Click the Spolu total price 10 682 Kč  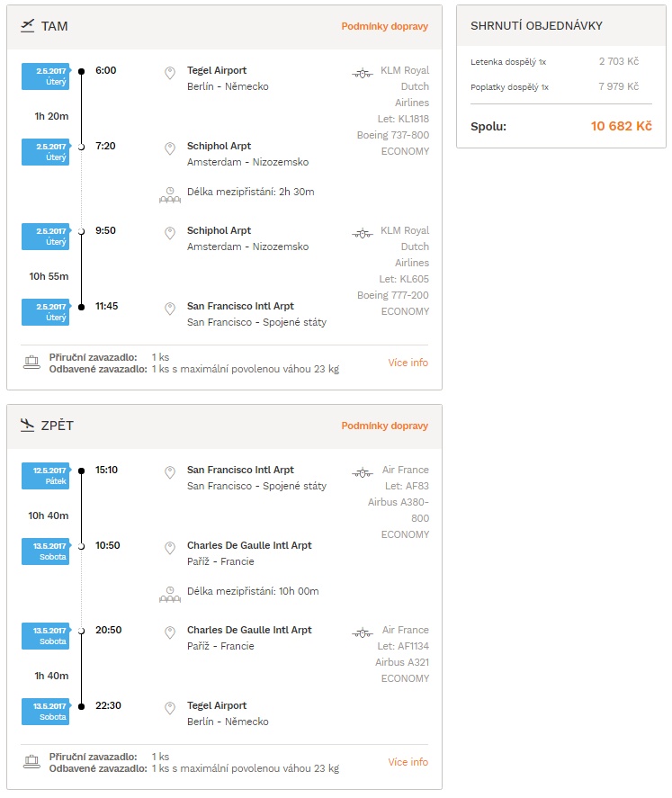(x=621, y=126)
